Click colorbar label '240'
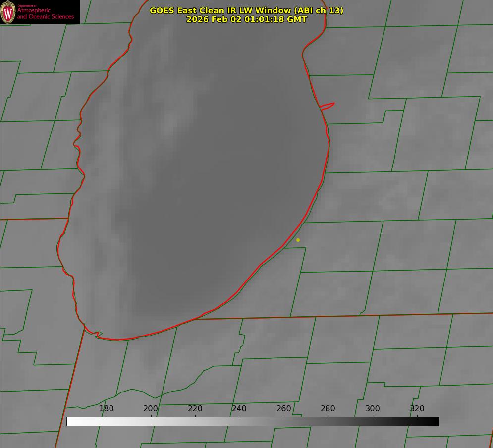Viewport: 493px width, 448px height. [x=239, y=408]
